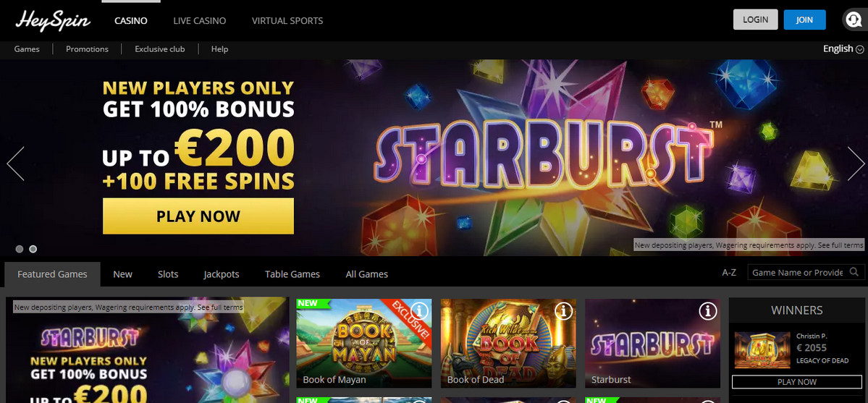Show Starburst game info icon
The width and height of the screenshot is (868, 403).
tap(708, 312)
